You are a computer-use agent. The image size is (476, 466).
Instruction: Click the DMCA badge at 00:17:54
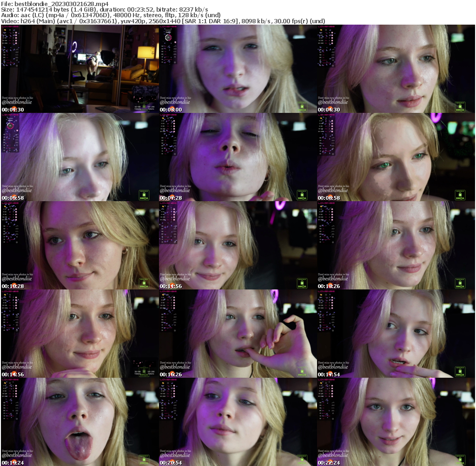[460, 371]
